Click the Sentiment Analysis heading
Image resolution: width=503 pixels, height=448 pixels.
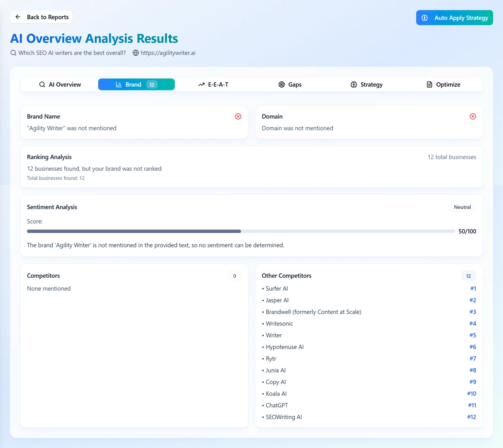coord(52,207)
